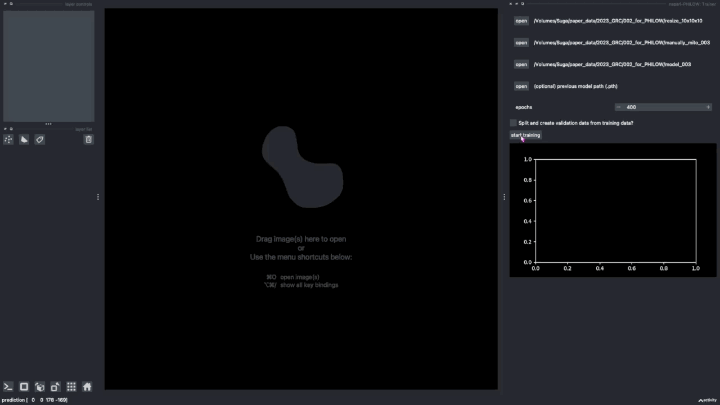Increase epochs with plus button
This screenshot has height=405, width=720.
pos(708,107)
